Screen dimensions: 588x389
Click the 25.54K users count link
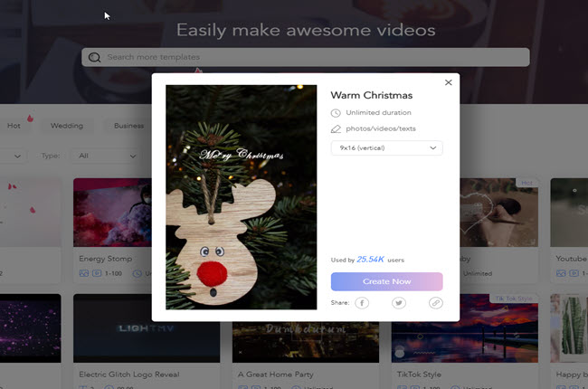click(x=370, y=259)
